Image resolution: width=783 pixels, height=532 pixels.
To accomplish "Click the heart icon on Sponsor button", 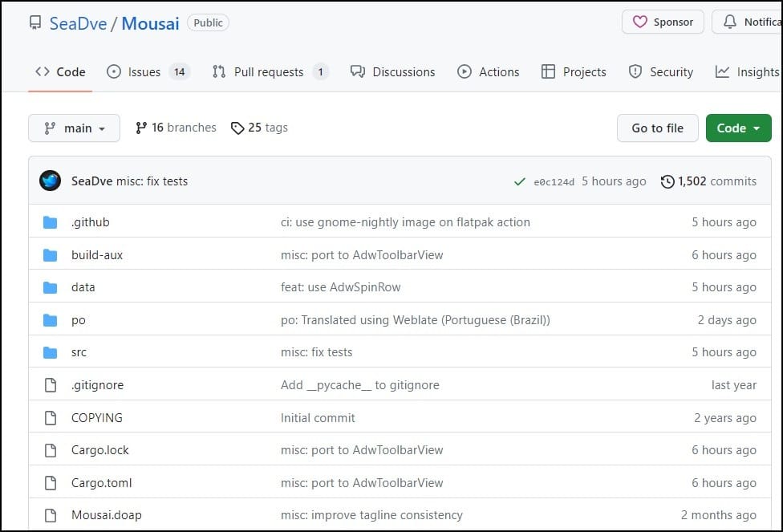I will tap(639, 22).
